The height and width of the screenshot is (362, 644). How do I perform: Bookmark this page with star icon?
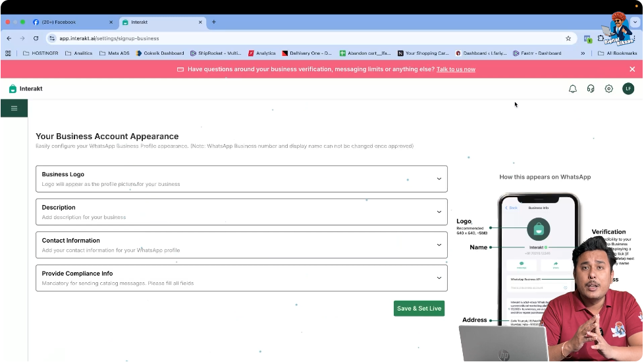(x=568, y=38)
